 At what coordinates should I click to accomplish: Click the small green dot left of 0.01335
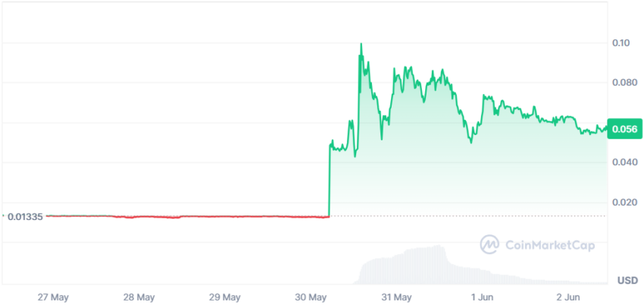click(3, 215)
